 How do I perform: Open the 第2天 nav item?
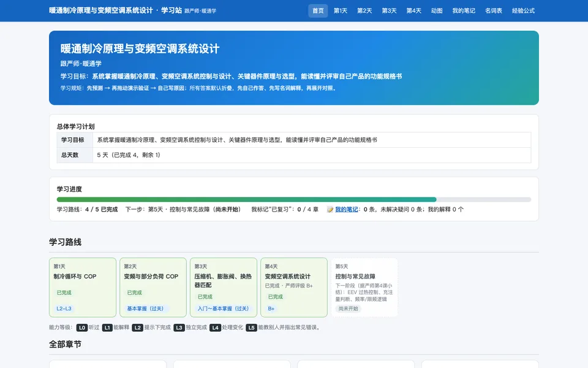364,11
